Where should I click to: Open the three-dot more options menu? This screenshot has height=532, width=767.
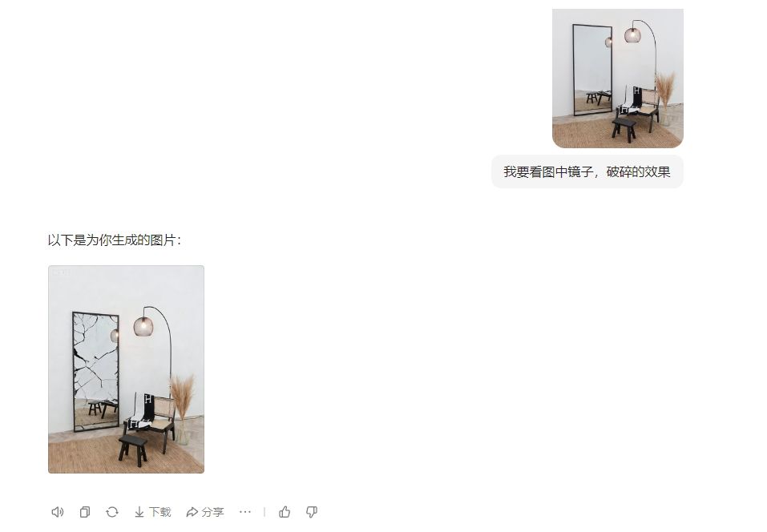coord(245,512)
